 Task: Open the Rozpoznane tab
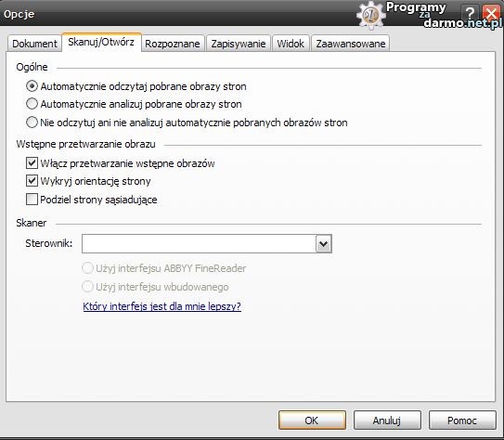coord(173,44)
